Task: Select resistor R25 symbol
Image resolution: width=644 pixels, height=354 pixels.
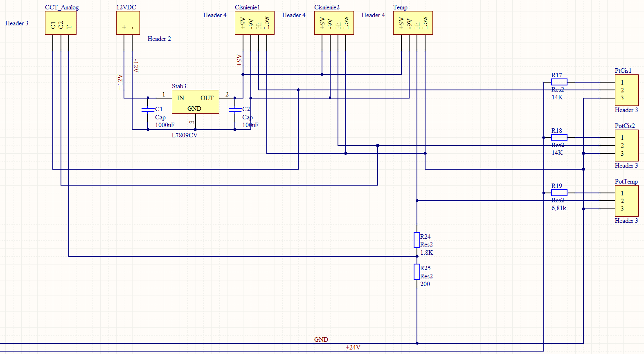Action: coord(417,272)
